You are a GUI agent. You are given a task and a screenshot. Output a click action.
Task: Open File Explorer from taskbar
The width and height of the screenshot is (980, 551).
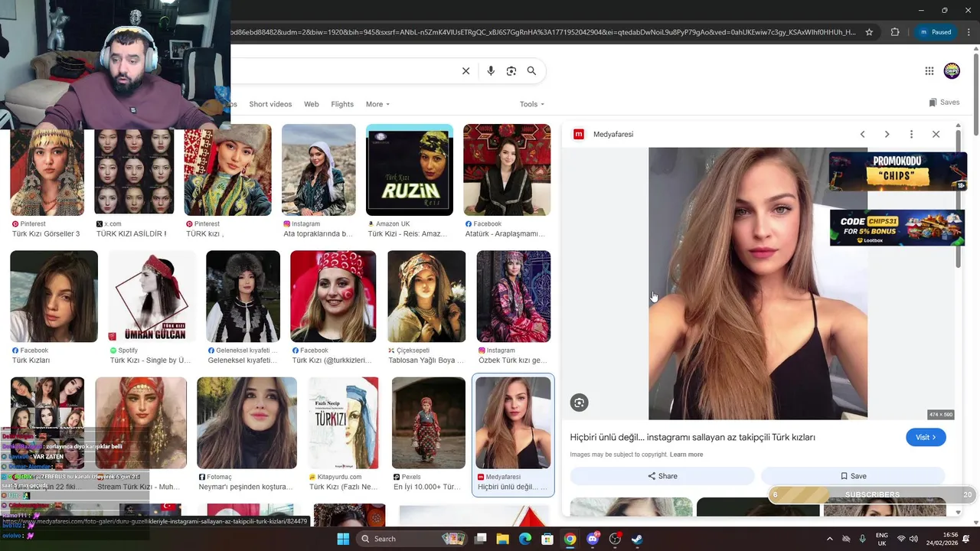click(502, 539)
